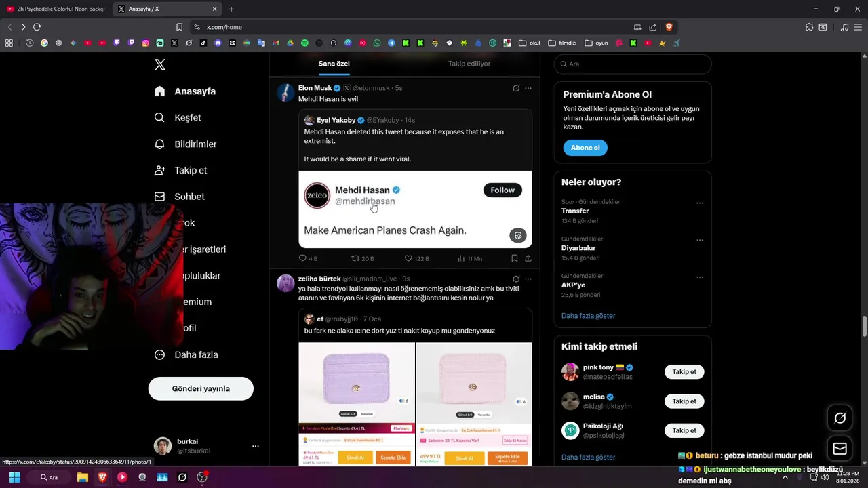Open Keşfet explore page
The width and height of the screenshot is (868, 488).
coord(178,117)
